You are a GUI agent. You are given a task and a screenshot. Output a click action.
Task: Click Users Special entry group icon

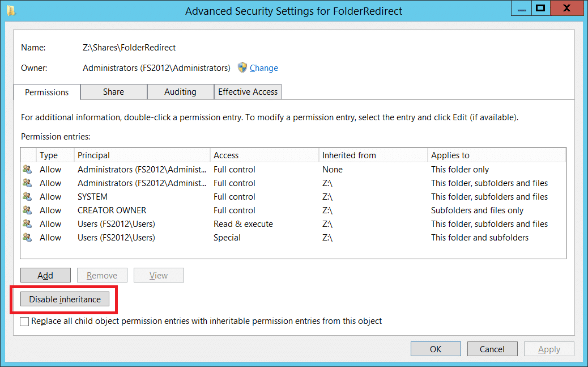[27, 238]
